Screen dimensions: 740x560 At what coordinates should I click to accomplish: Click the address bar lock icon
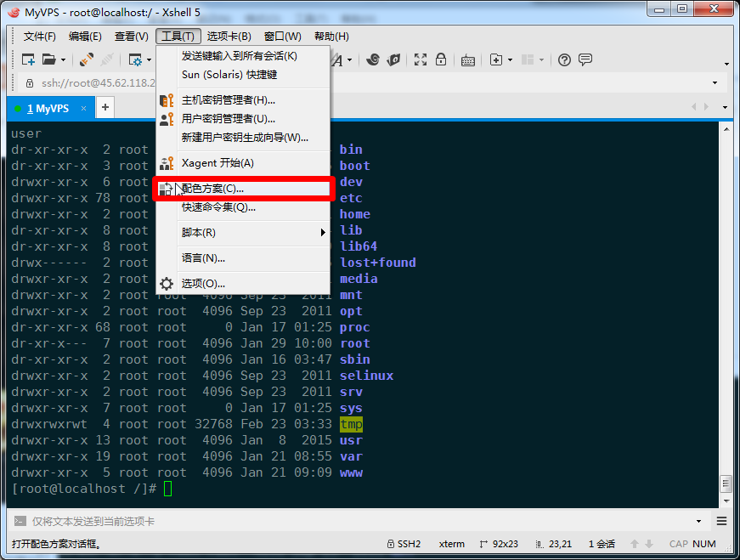tap(30, 83)
